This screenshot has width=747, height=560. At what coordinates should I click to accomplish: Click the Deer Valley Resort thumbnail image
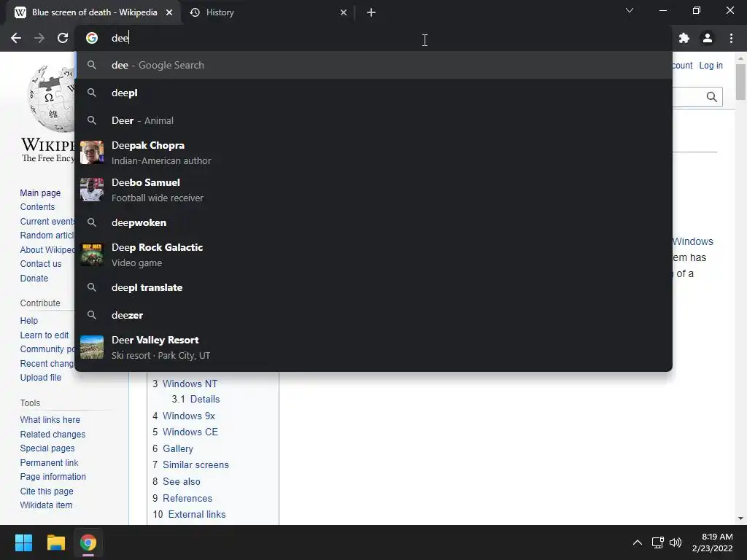pyautogui.click(x=92, y=347)
